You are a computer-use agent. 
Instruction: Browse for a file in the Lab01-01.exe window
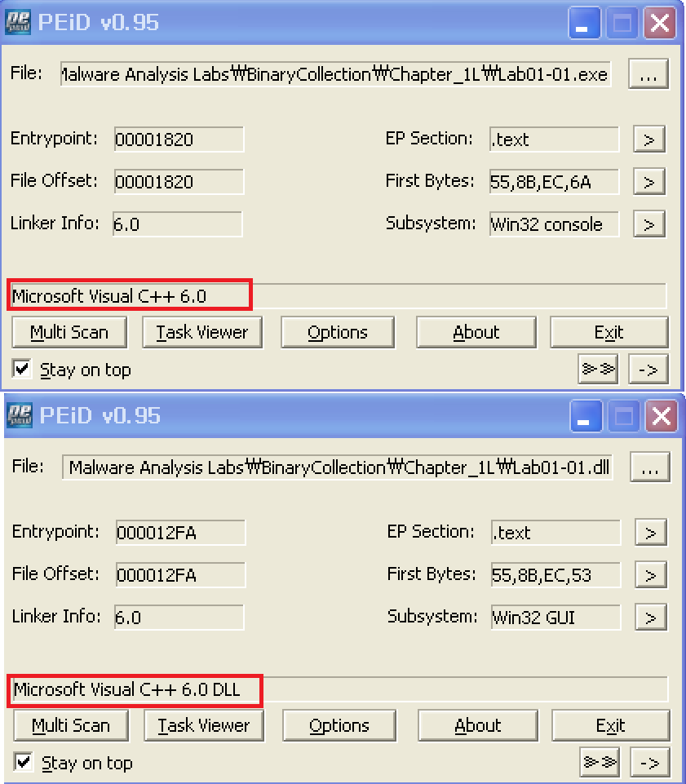pos(648,74)
